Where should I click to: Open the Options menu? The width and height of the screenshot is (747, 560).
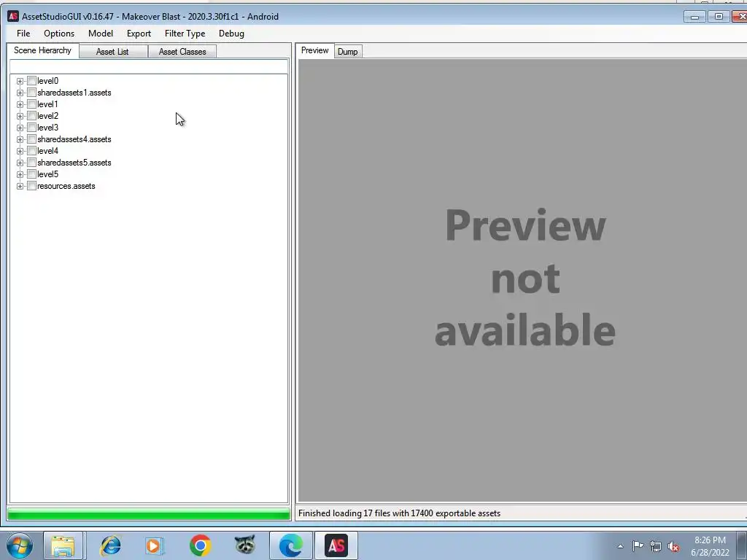click(x=59, y=34)
